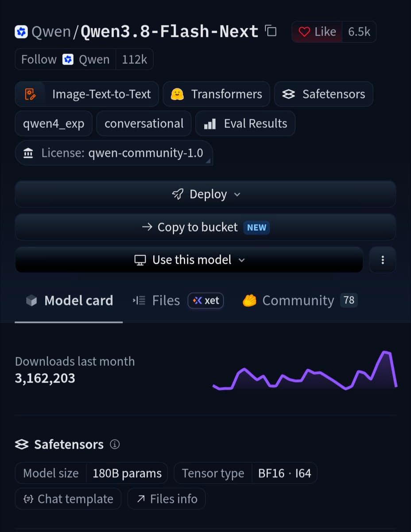Switch to the Files tab
The height and width of the screenshot is (532, 411).
pos(156,301)
